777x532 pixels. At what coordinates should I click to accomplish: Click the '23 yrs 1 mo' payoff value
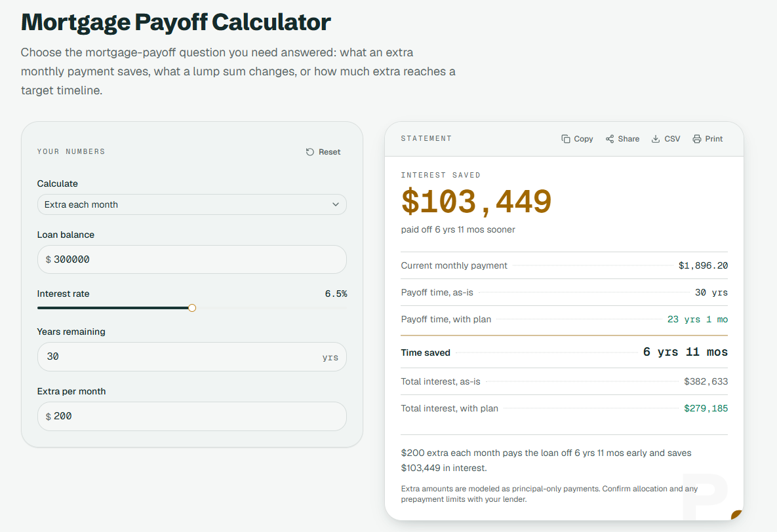point(698,320)
